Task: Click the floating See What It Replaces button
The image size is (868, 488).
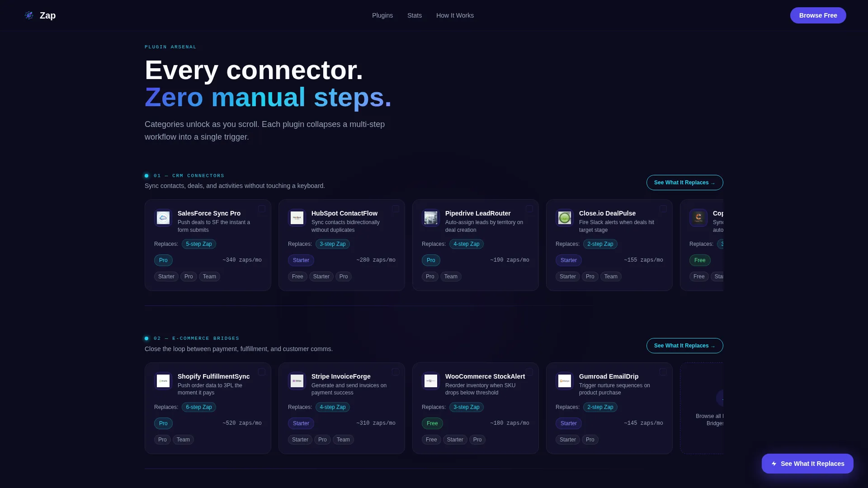Action: pos(807,464)
